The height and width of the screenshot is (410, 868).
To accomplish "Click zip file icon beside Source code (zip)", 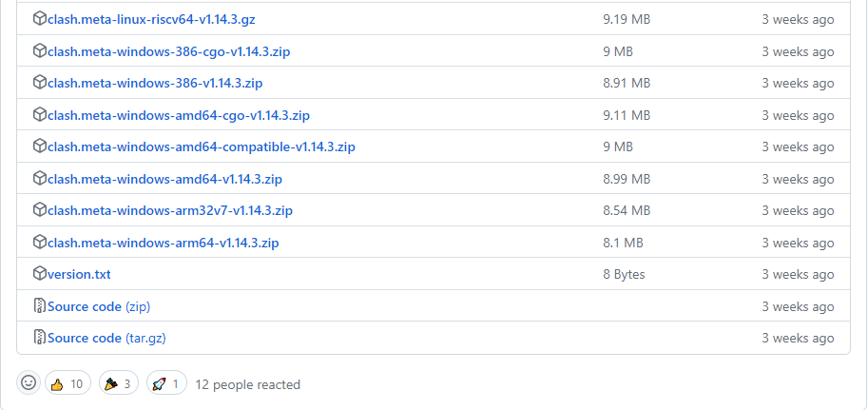I will click(40, 306).
